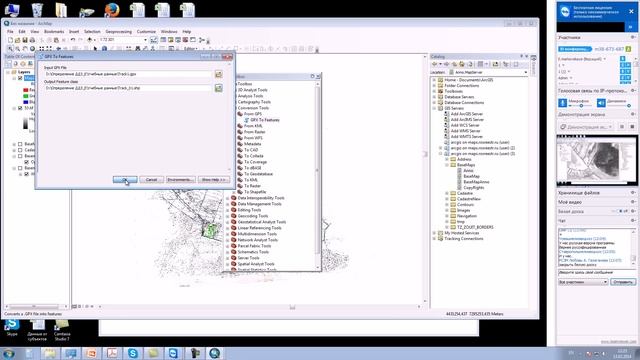Click the Show Help button
The width and height of the screenshot is (640, 360).
213,180
